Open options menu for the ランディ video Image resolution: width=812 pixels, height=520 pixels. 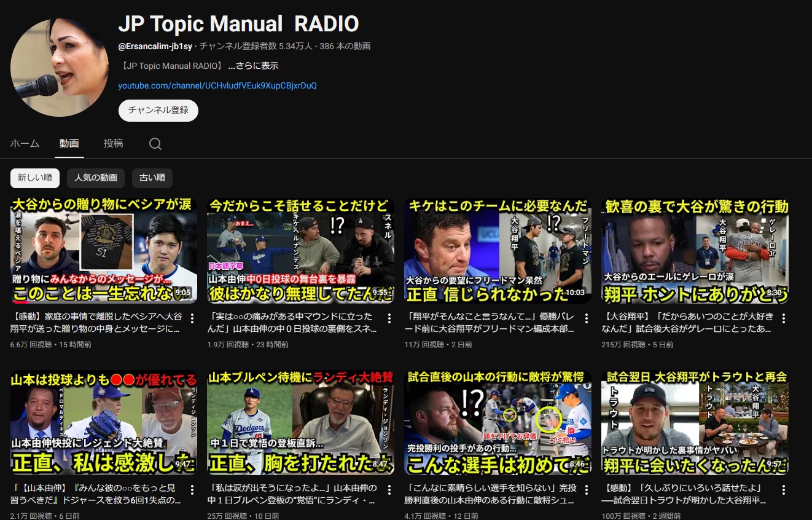tap(389, 490)
